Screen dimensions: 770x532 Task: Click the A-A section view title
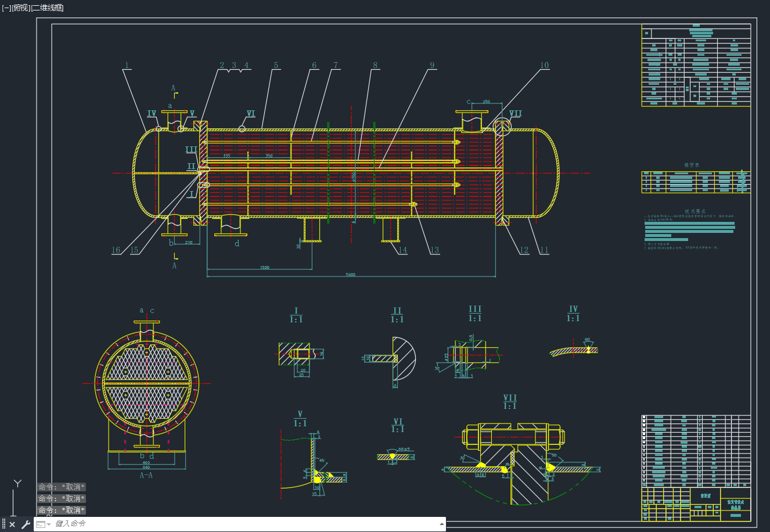coord(146,475)
